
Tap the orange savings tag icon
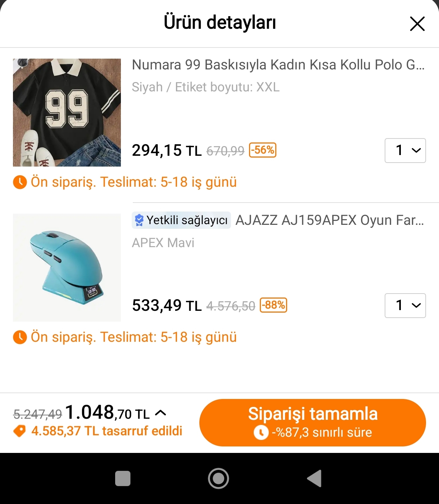tap(19, 431)
